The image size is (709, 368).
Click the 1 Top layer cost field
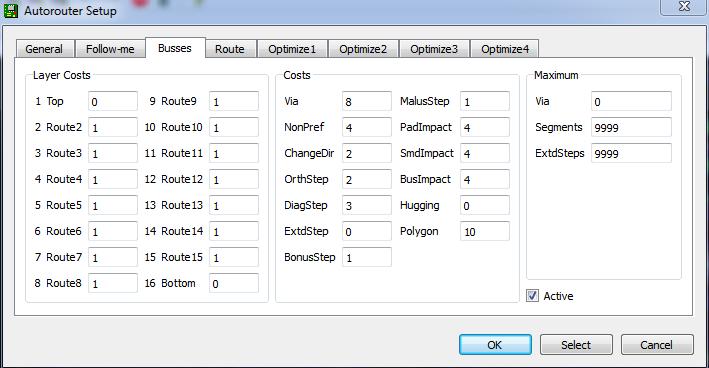[113, 101]
